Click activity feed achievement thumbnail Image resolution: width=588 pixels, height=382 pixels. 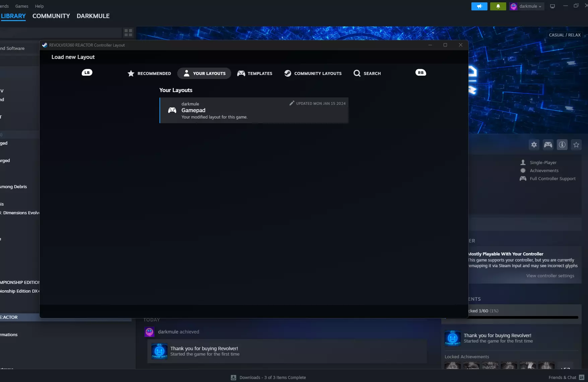[x=159, y=351]
